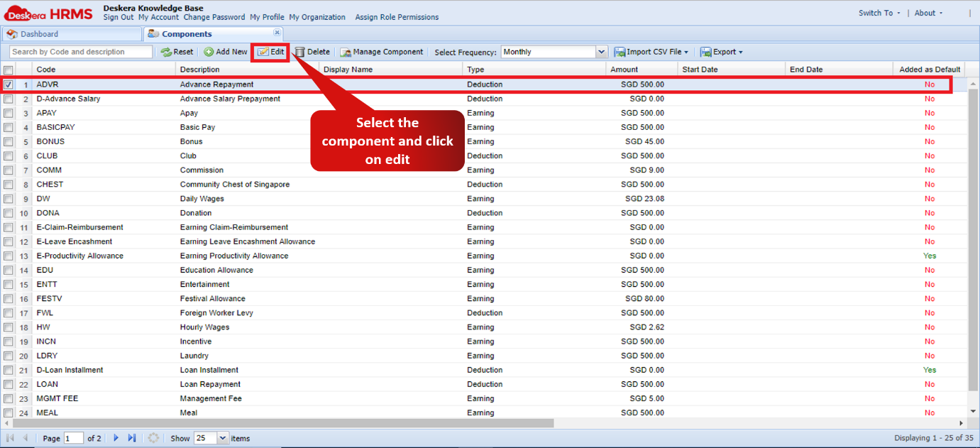Screen dimensions: 980x448
Task: Check the D-Advance Salary row checkbox
Action: (8, 99)
